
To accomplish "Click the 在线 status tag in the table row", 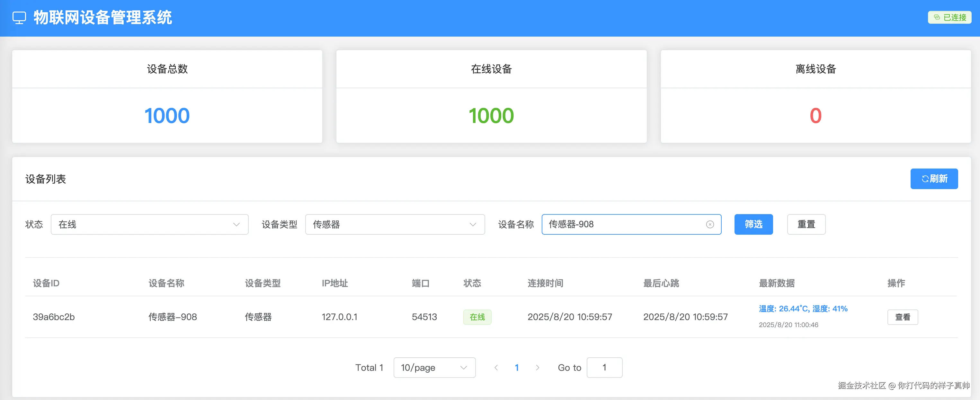I will point(477,317).
